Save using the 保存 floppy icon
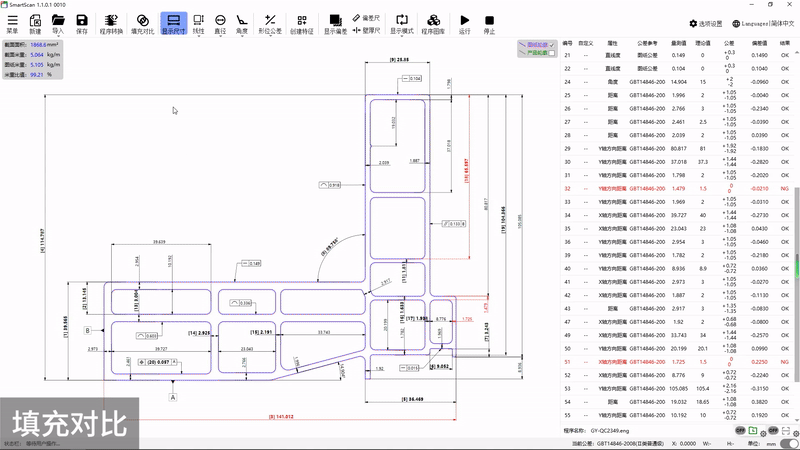800x450 pixels. pos(82,23)
